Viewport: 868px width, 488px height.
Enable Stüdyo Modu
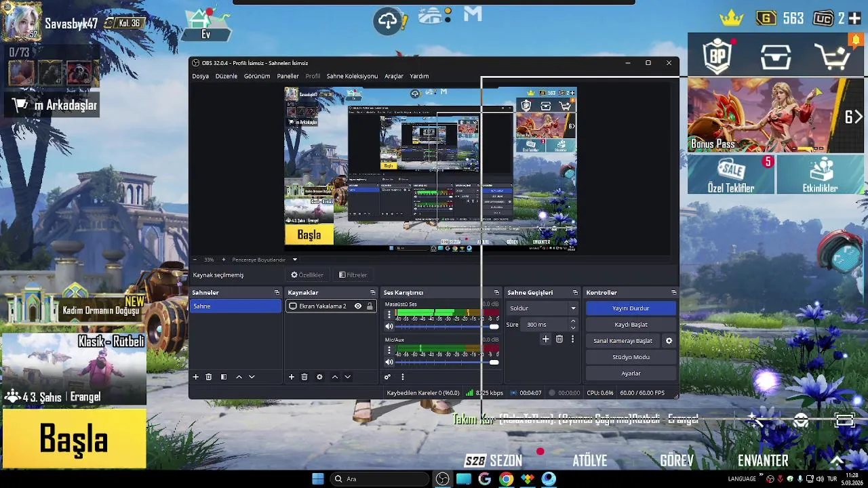tap(631, 357)
